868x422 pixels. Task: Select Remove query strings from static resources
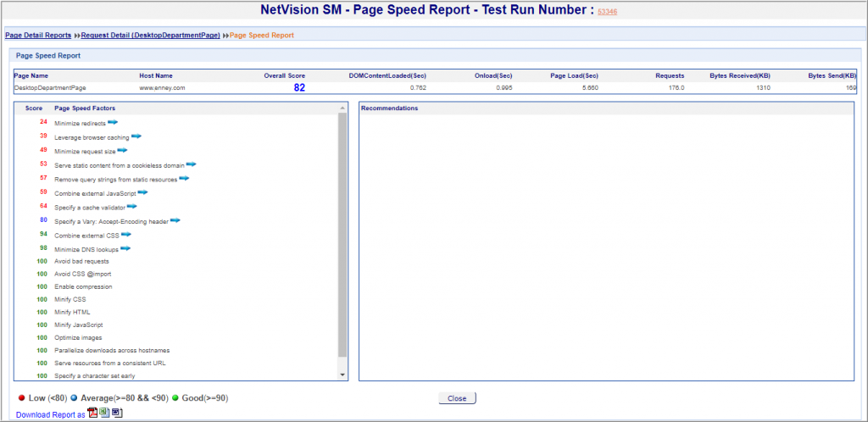coord(115,180)
